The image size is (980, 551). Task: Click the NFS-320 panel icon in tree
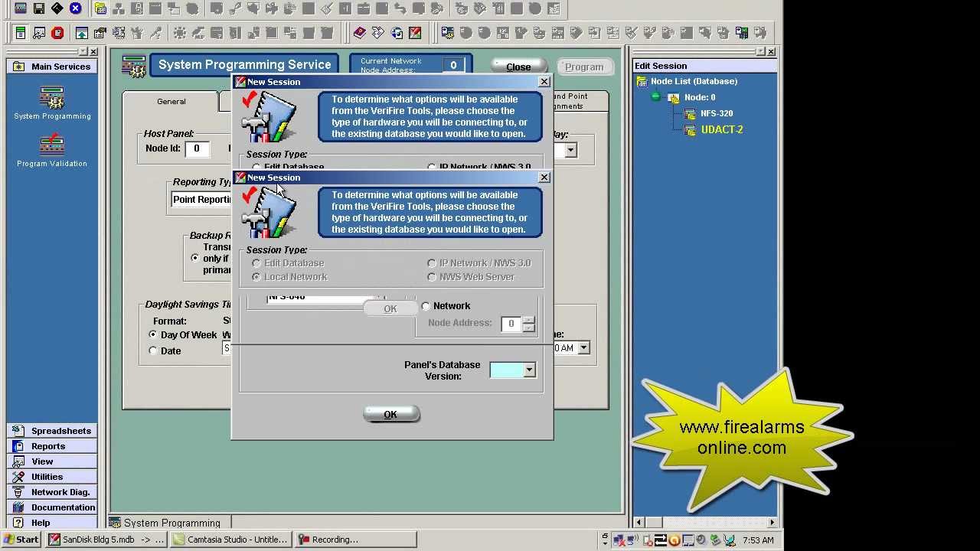(x=690, y=113)
